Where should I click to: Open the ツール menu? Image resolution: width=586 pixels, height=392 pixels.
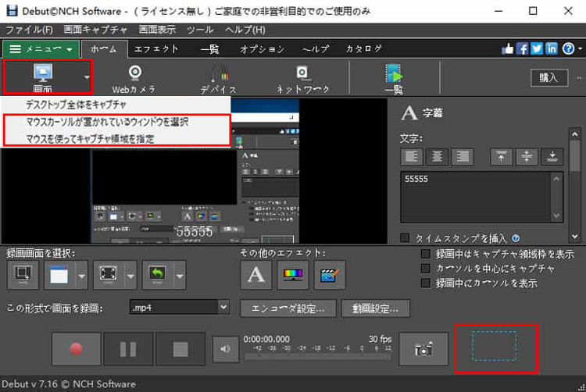[x=200, y=30]
